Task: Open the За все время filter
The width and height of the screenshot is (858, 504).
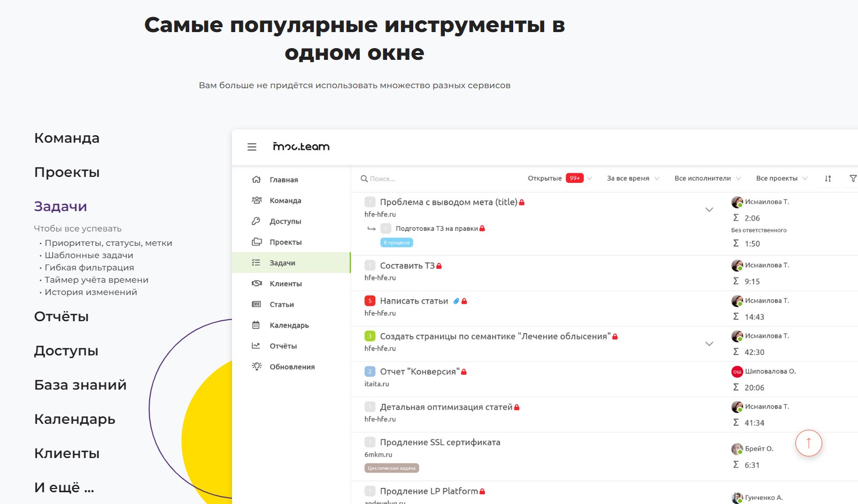Action: click(x=633, y=179)
